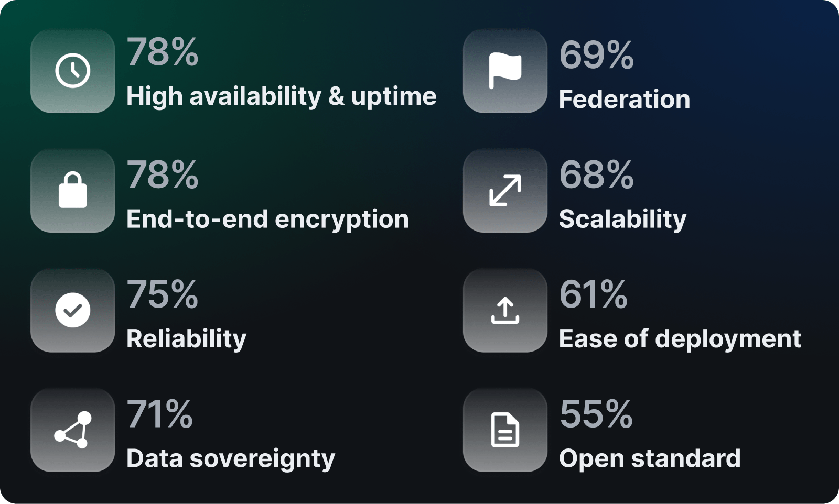This screenshot has height=504, width=839.
Task: Select the Scalability label
Action: [622, 220]
